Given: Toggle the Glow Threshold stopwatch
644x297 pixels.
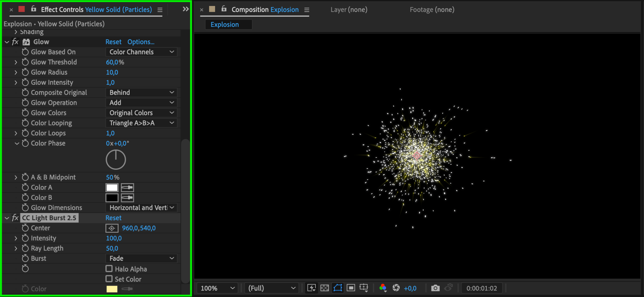Looking at the screenshot, I should coord(25,62).
